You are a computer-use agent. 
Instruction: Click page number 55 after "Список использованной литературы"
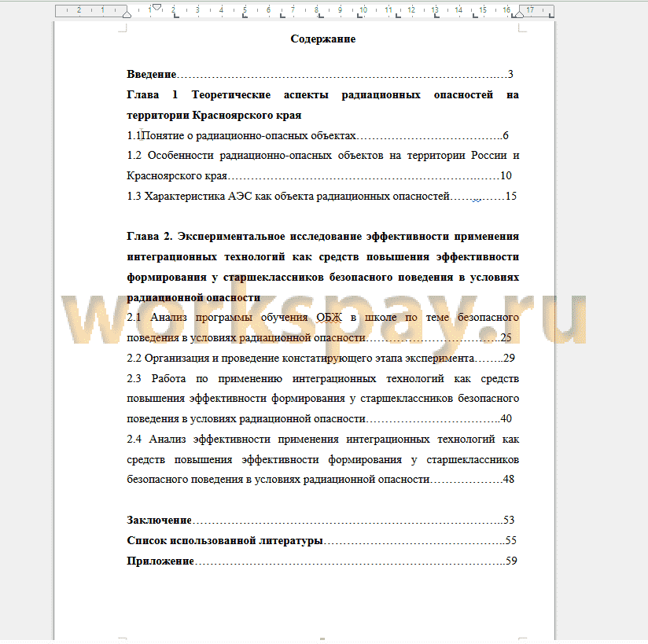pos(511,540)
